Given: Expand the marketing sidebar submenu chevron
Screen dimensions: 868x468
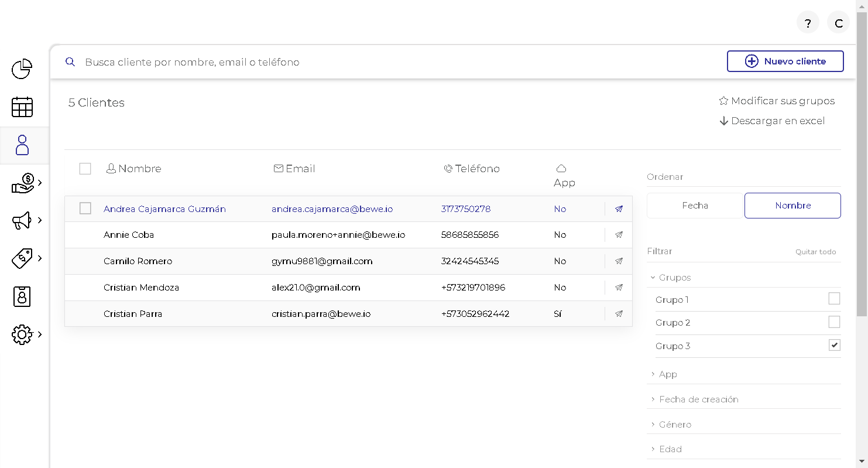Looking at the screenshot, I should (x=40, y=220).
